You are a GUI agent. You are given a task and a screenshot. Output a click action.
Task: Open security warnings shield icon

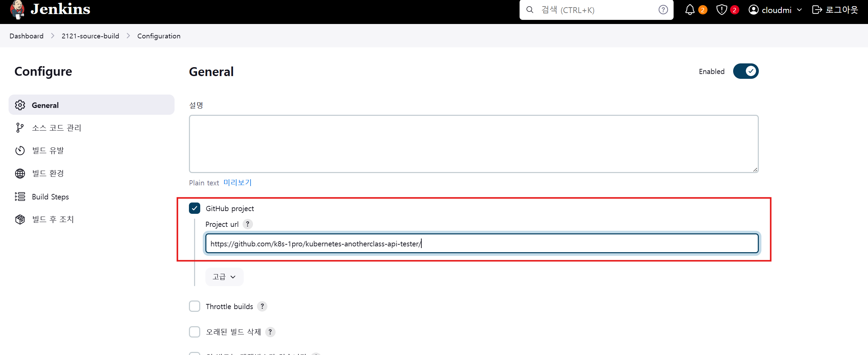coord(722,10)
